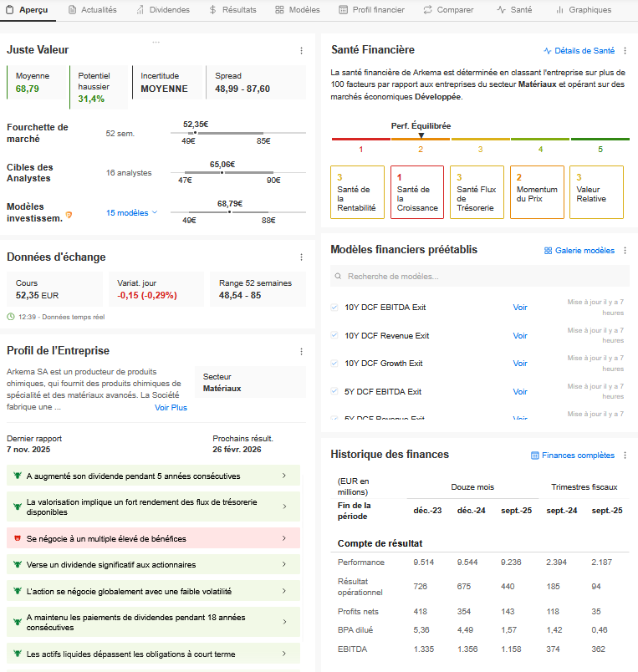Image resolution: width=638 pixels, height=672 pixels.
Task: Expand the dividende significatif row chevron
Action: pos(283,564)
